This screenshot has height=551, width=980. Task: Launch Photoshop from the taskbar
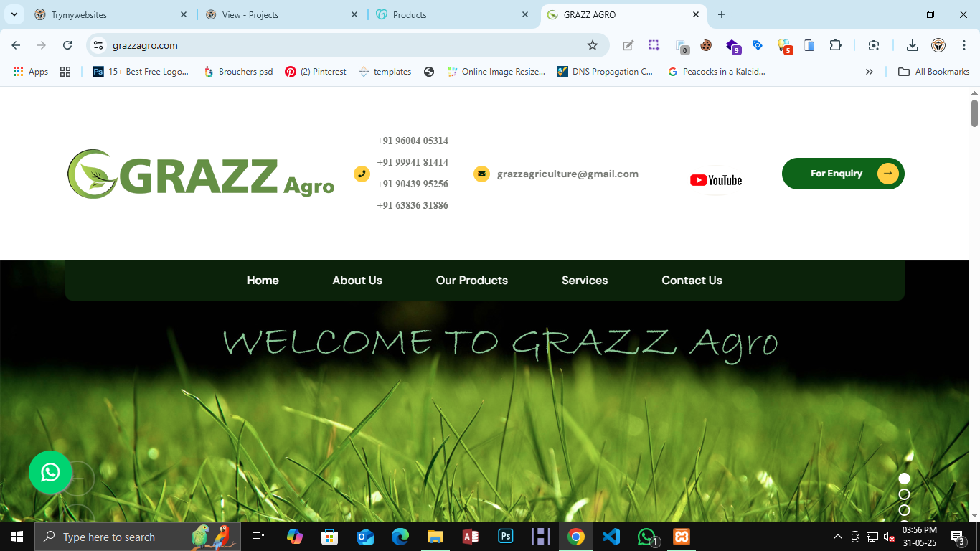tap(505, 536)
